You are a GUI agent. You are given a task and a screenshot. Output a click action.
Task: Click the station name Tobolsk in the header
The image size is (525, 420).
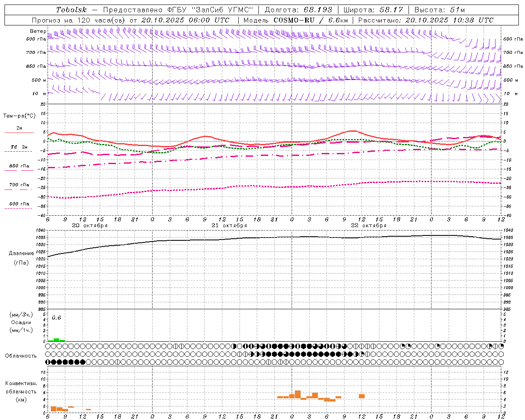[71, 10]
